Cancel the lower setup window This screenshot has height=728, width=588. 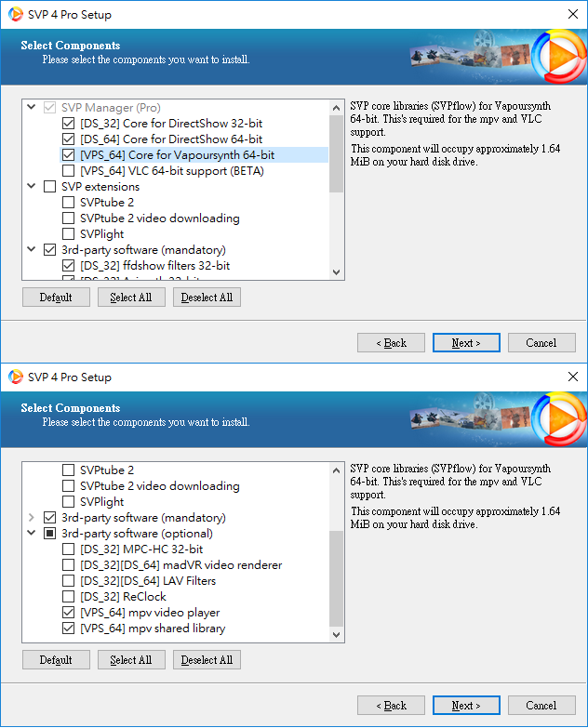pyautogui.click(x=541, y=706)
